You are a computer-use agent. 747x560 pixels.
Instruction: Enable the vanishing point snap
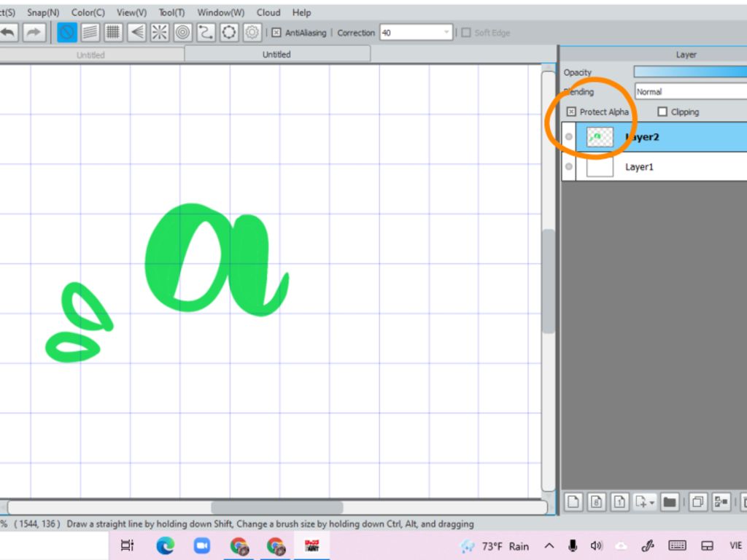coord(136,32)
